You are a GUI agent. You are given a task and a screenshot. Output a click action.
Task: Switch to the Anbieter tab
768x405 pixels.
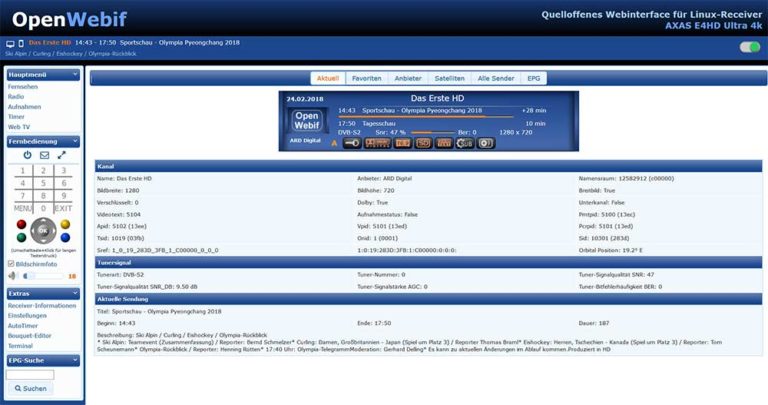pos(408,78)
